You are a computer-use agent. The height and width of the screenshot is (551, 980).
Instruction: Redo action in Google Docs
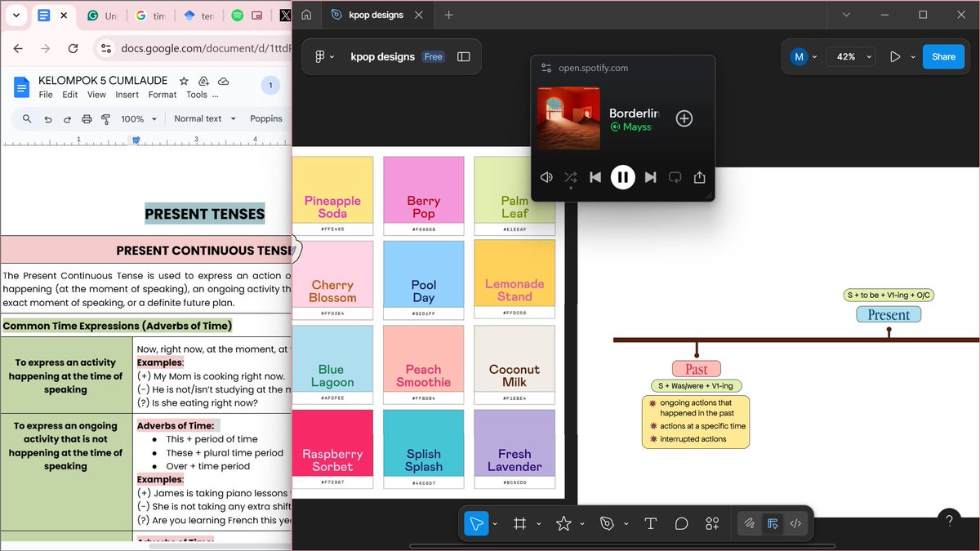point(67,118)
